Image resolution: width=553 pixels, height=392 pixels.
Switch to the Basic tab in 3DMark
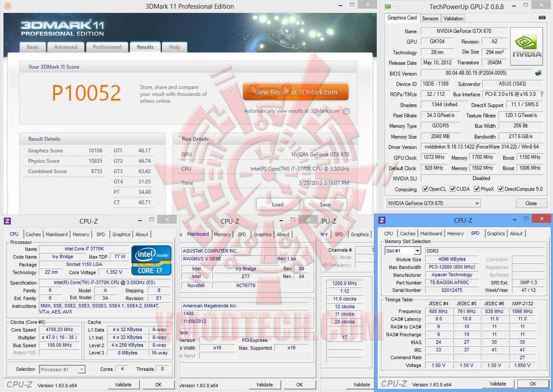(x=33, y=47)
